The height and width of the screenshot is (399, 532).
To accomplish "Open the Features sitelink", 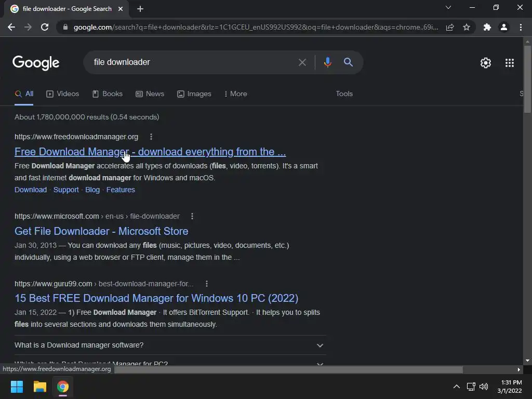I will click(121, 190).
